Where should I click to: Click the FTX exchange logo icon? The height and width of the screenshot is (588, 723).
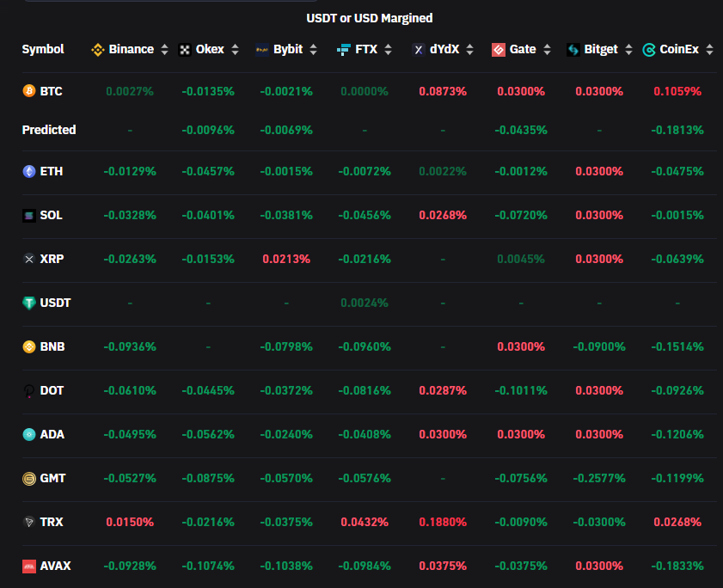(344, 50)
